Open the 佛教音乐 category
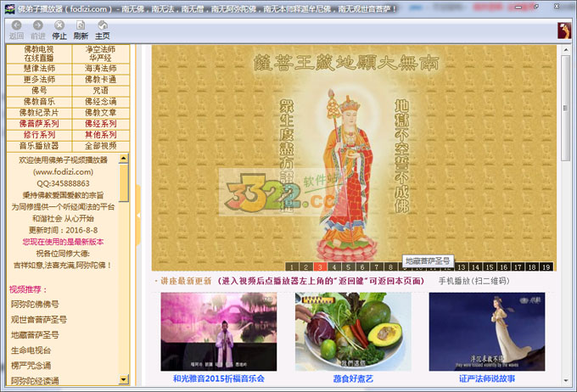Image resolution: width=577 pixels, height=392 pixels. pyautogui.click(x=39, y=101)
